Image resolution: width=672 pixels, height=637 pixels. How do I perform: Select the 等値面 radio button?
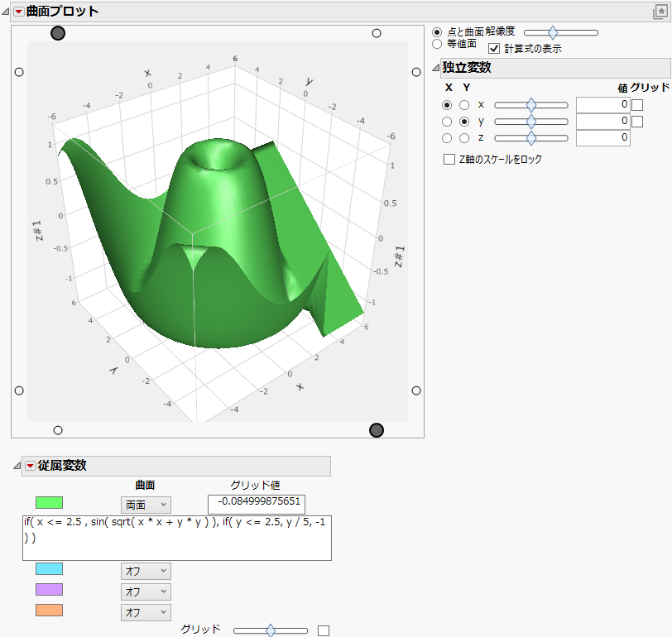coord(437,44)
